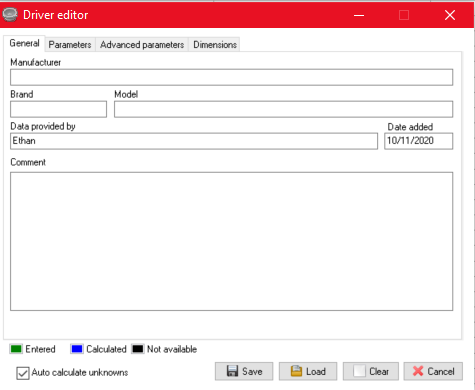
Task: Click the Data provided by label
Action: 43,126
